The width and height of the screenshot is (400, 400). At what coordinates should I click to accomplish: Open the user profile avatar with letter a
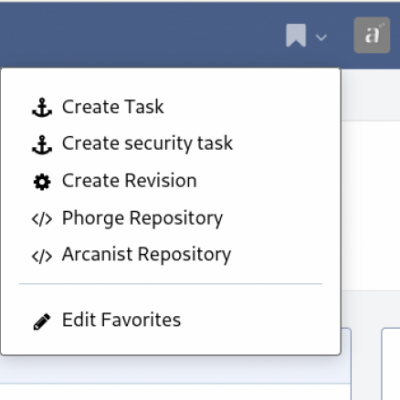(372, 35)
